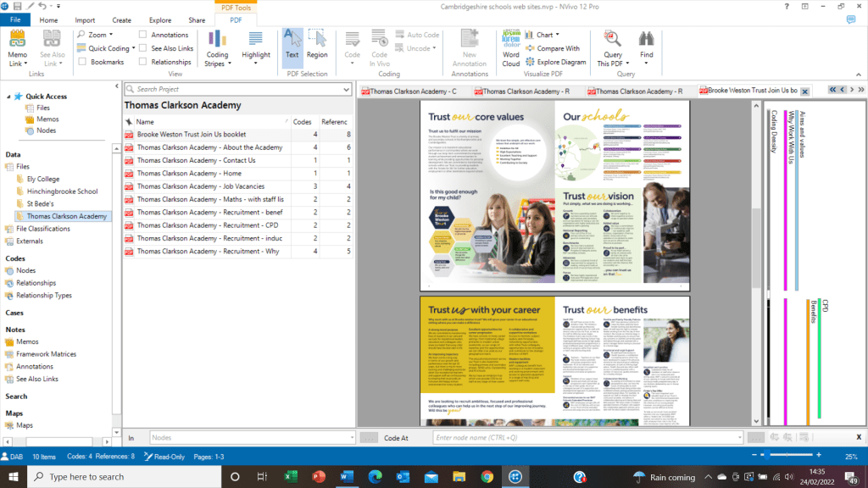The height and width of the screenshot is (488, 868).
Task: Toggle the See Also Links checkbox
Action: [143, 48]
